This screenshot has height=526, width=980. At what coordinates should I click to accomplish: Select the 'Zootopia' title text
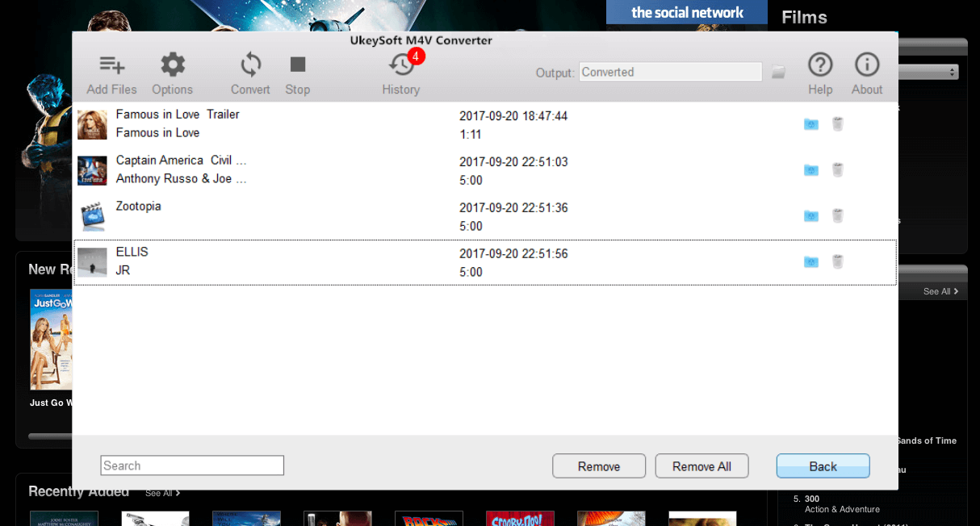pos(139,207)
